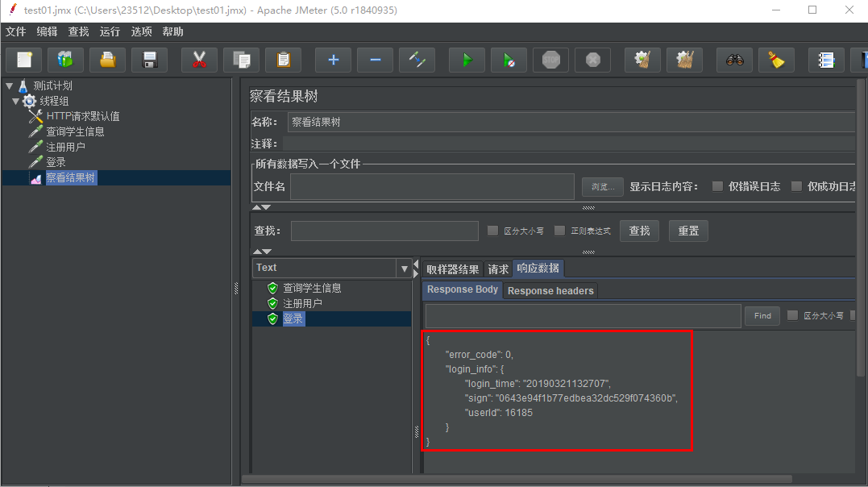Open the 文件 menu

(15, 31)
